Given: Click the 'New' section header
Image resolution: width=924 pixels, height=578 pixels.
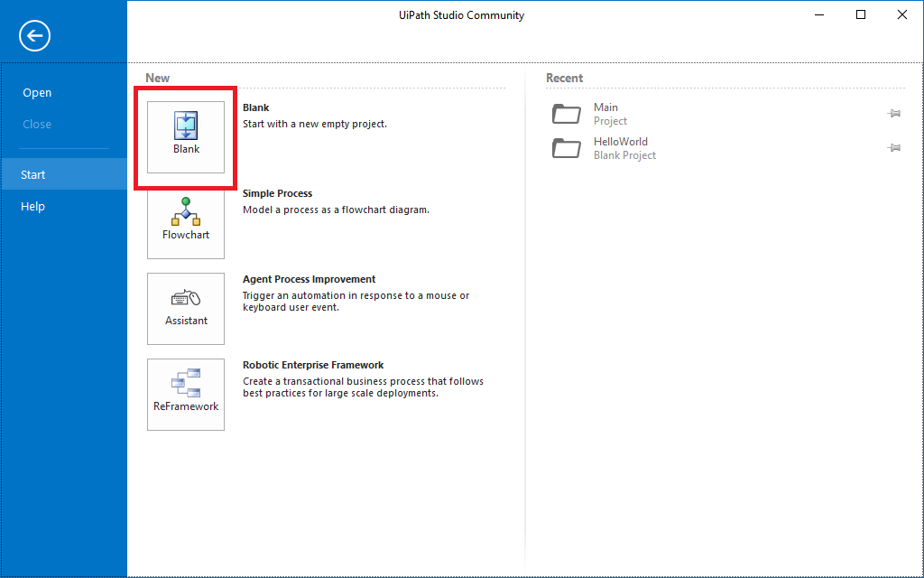Looking at the screenshot, I should (157, 78).
